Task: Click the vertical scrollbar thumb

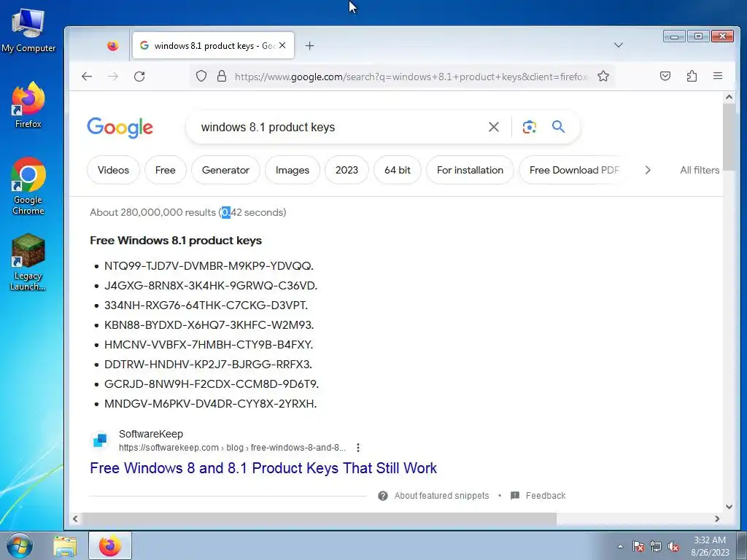Action: (729, 137)
